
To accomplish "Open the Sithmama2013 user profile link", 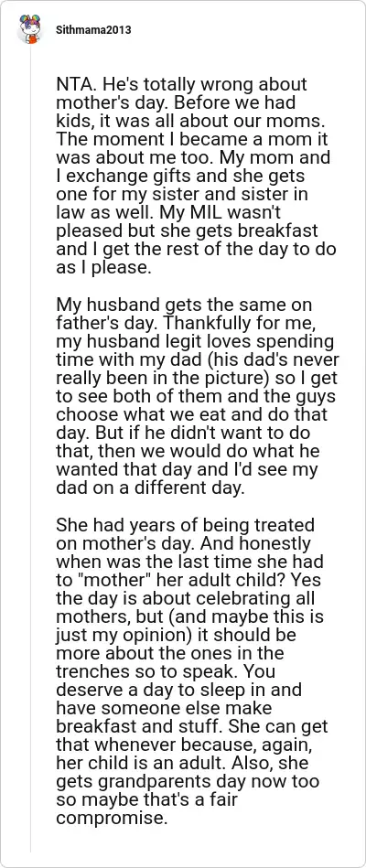I will (x=93, y=29).
